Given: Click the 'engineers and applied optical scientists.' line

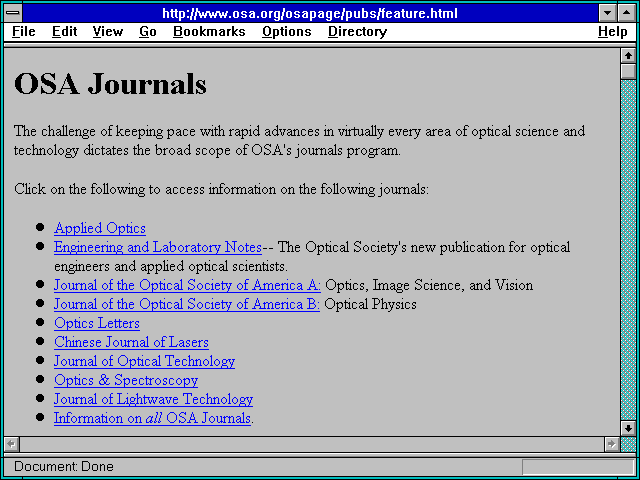Looking at the screenshot, I should click(x=171, y=267).
